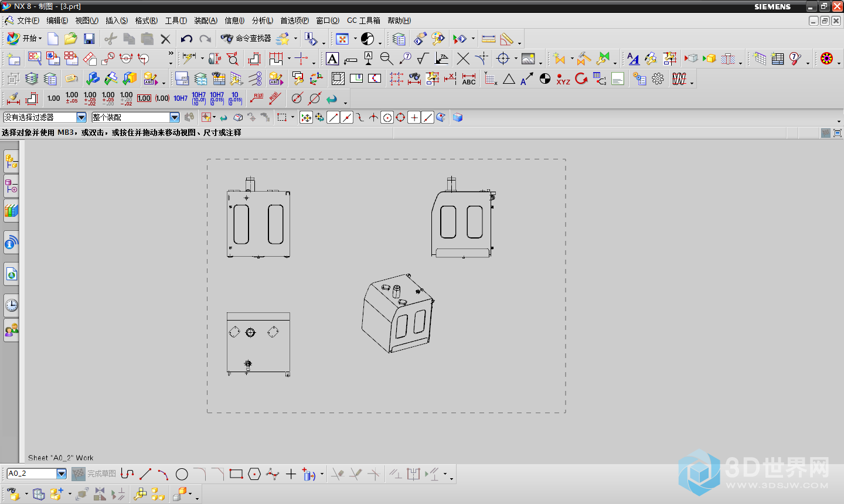The height and width of the screenshot is (504, 844).
Task: Click the diameter dimension circle icon
Action: pos(297,98)
